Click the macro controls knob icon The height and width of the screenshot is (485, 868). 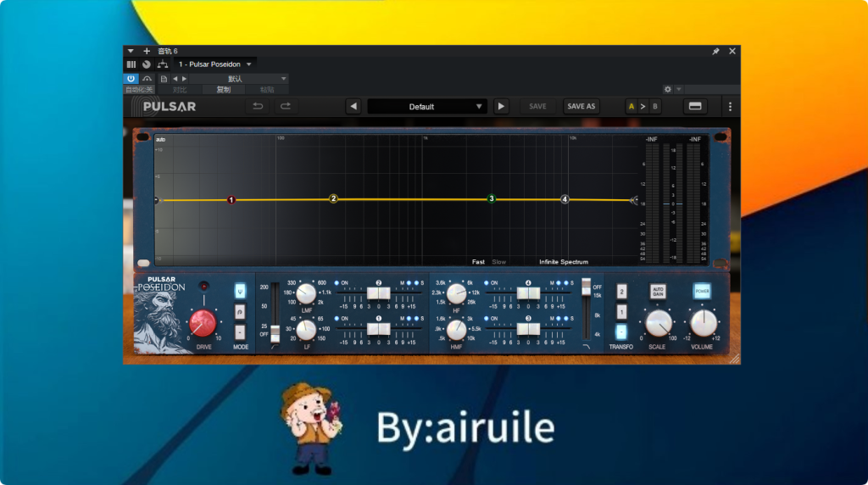click(146, 64)
